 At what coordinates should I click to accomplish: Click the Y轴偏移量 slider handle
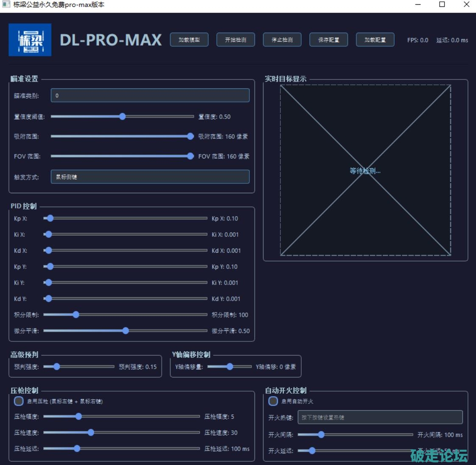[x=230, y=366]
